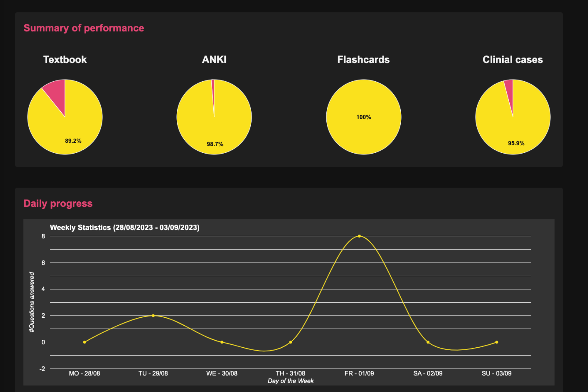Viewport: 588px width, 392px height.
Task: Click the Friday data point at value 8
Action: coord(359,236)
